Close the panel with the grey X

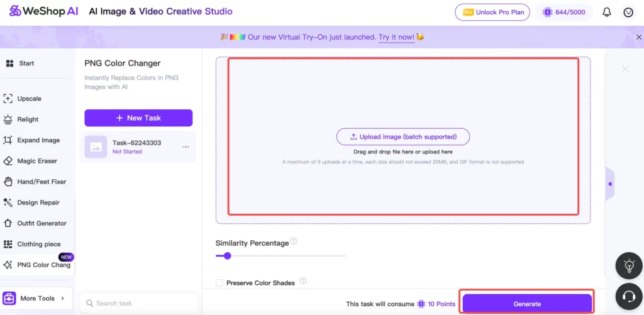(625, 69)
